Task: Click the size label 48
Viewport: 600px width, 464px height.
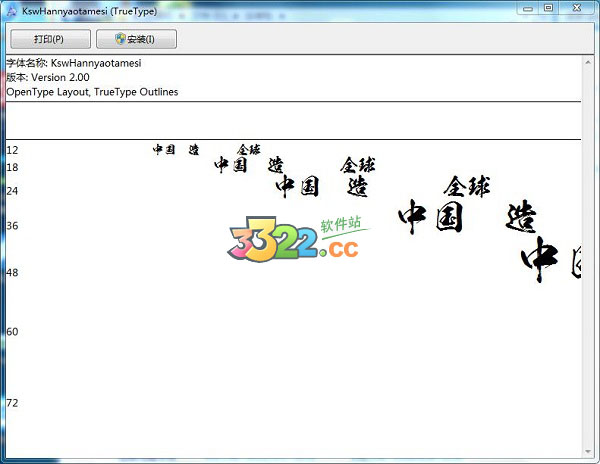Action: (12, 273)
